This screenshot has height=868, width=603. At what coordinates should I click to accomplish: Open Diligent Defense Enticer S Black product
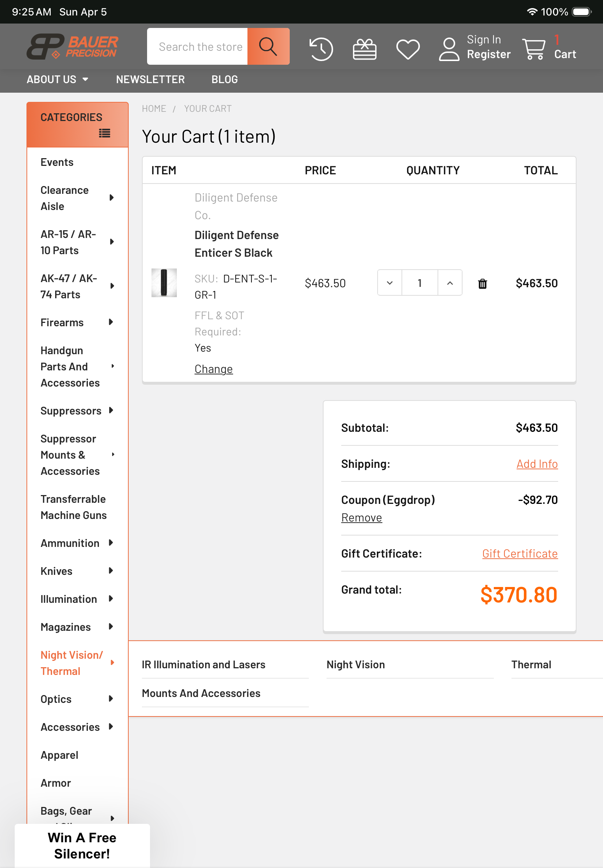tap(237, 244)
